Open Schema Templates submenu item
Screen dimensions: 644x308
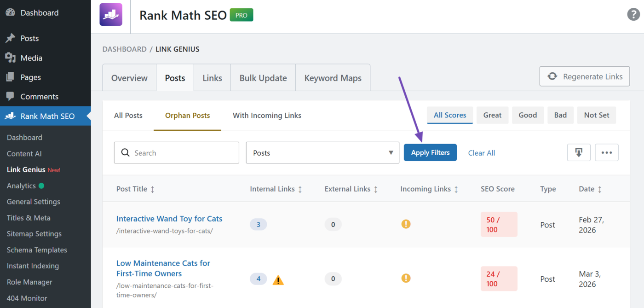[37, 250]
